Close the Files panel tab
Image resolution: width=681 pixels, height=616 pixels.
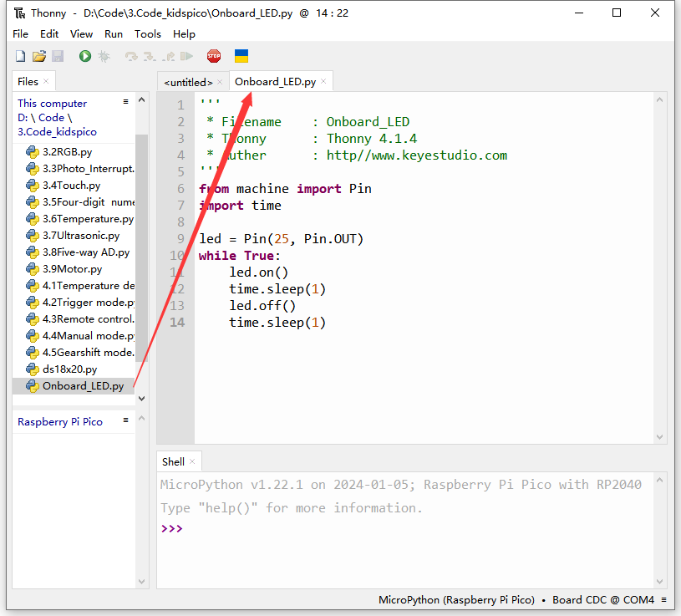point(46,81)
